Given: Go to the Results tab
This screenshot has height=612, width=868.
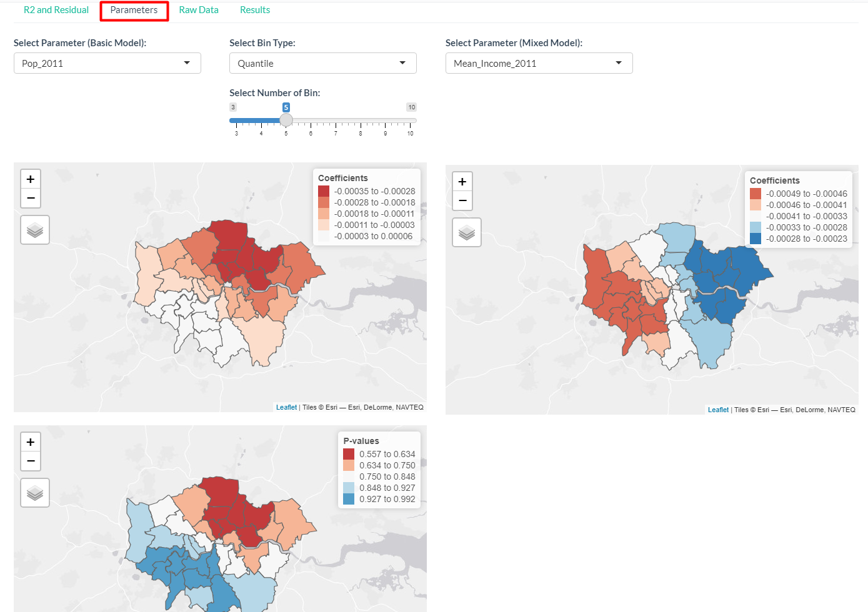Looking at the screenshot, I should coord(255,10).
